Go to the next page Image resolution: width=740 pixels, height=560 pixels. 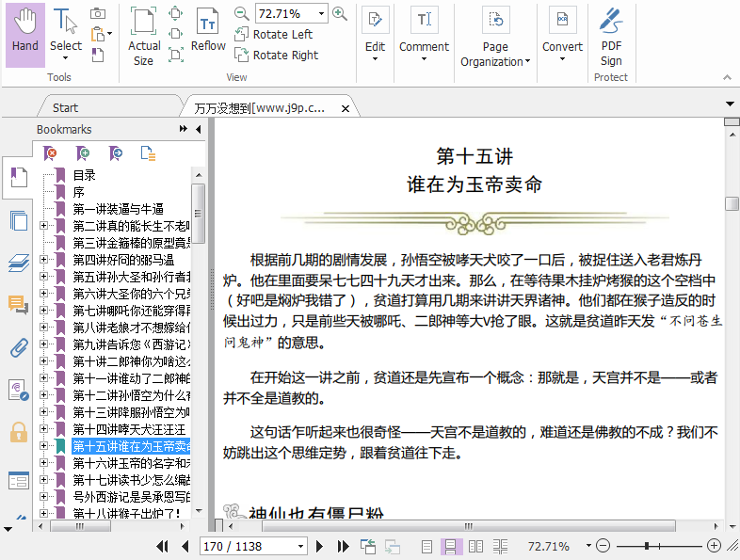tap(319, 546)
